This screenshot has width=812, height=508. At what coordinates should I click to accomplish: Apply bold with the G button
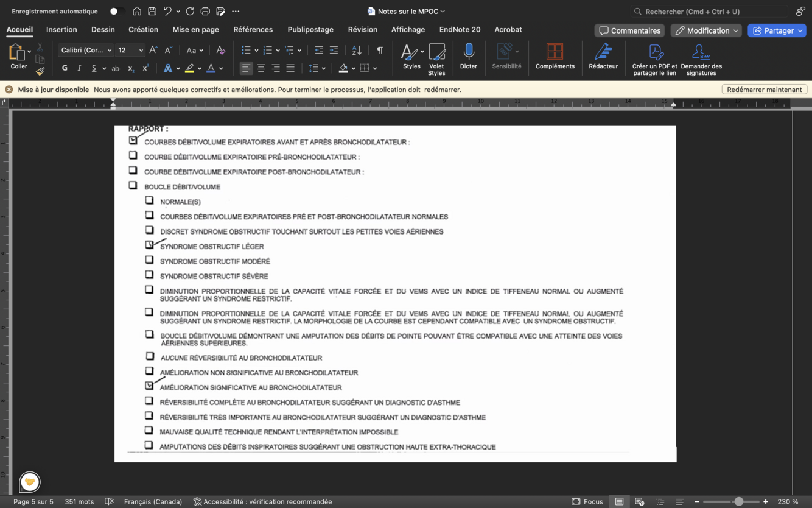point(65,68)
